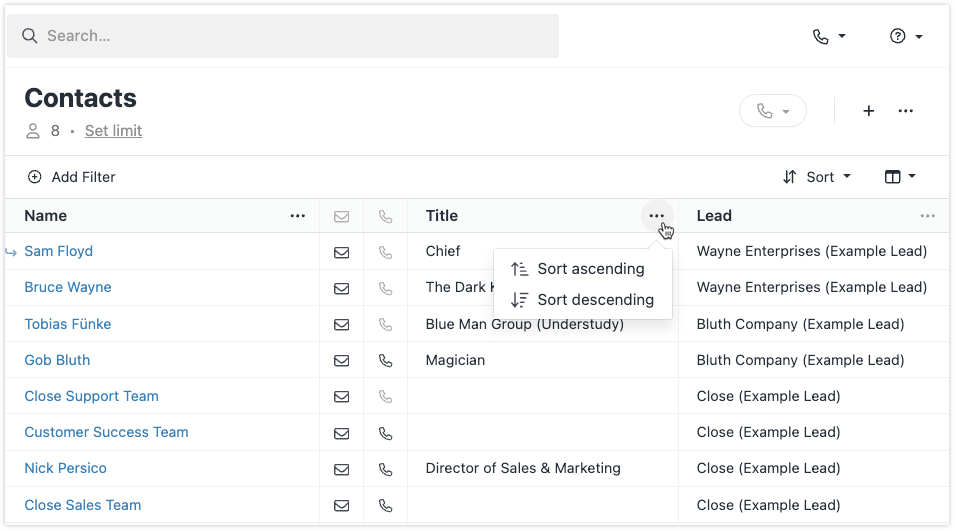The height and width of the screenshot is (530, 954).
Task: Open the Tobias Fünke contact link
Action: 68,324
